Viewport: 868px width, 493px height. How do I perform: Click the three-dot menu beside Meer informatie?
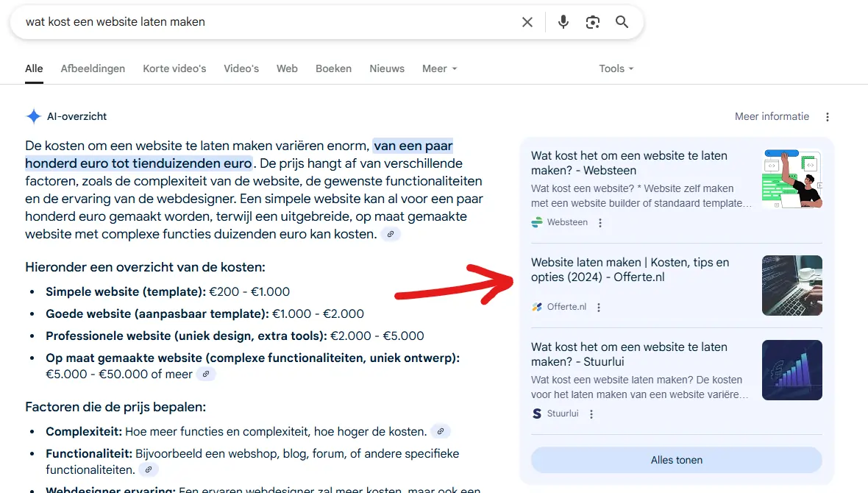[828, 116]
